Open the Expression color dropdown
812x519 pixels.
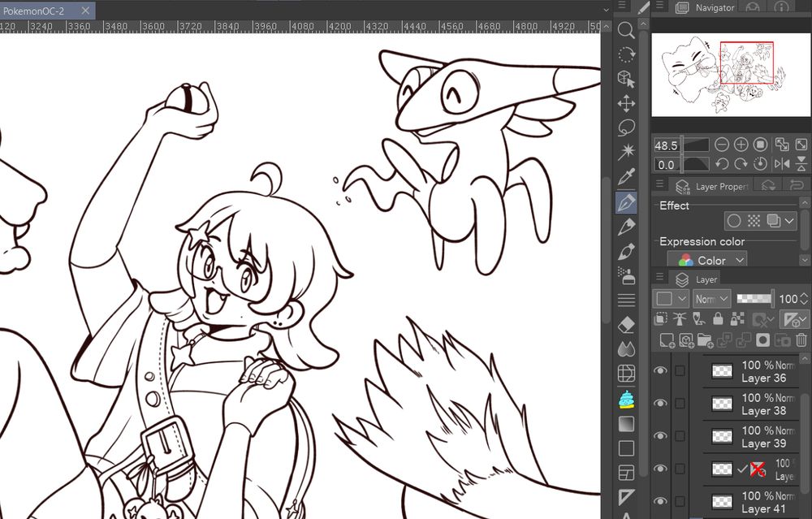pos(707,260)
